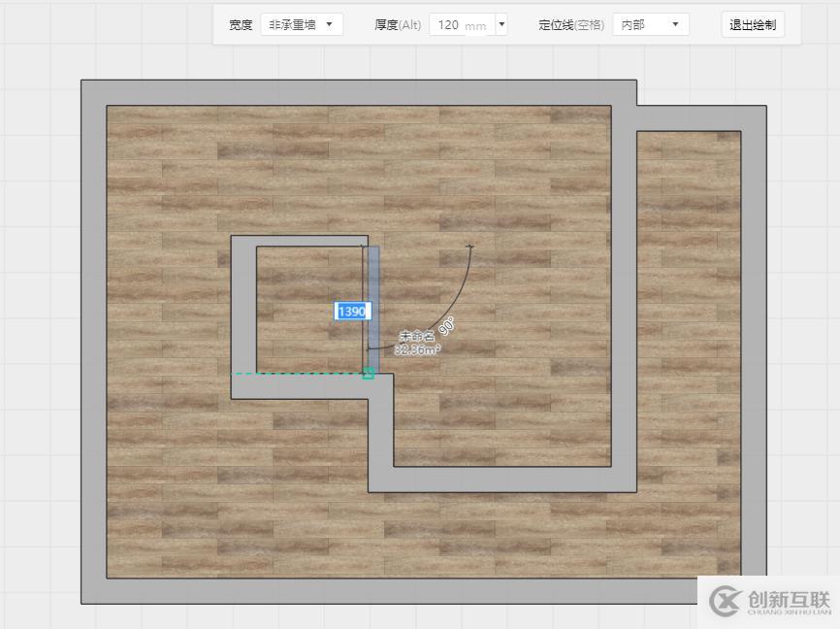Click the 宽度 width toolbar label

click(x=240, y=24)
